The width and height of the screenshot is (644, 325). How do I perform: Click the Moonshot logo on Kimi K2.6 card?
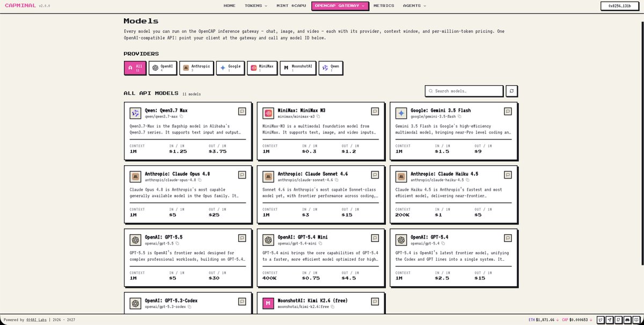click(x=268, y=303)
